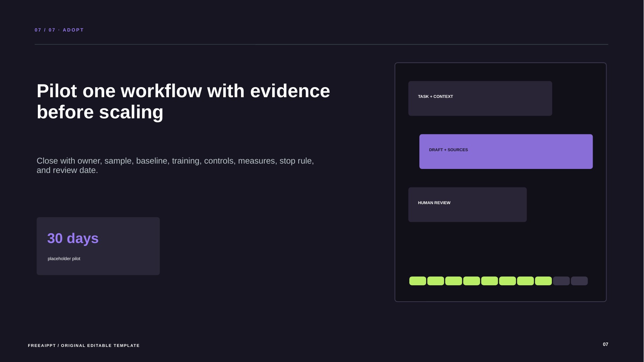Click the "07 / 07 · ADOPT" section label
644x362 pixels.
point(59,30)
